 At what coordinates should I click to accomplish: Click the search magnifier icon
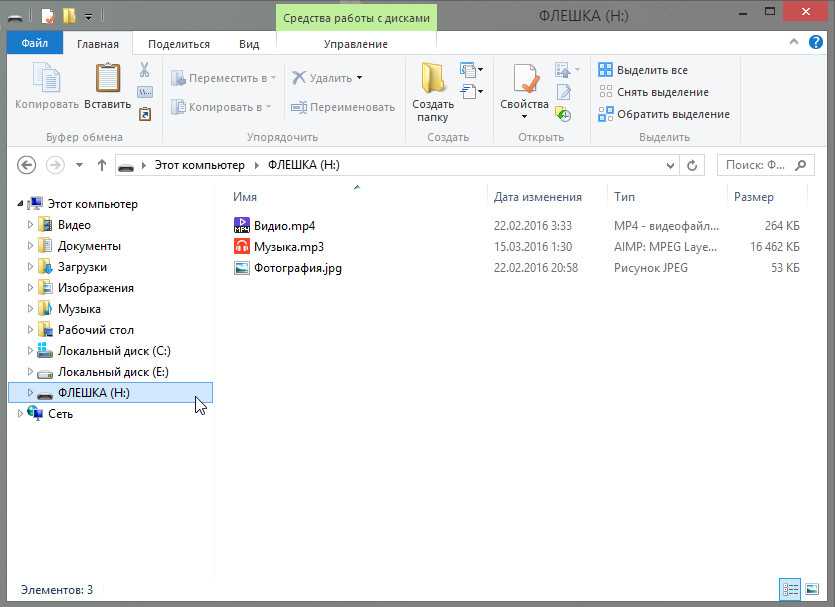click(800, 166)
